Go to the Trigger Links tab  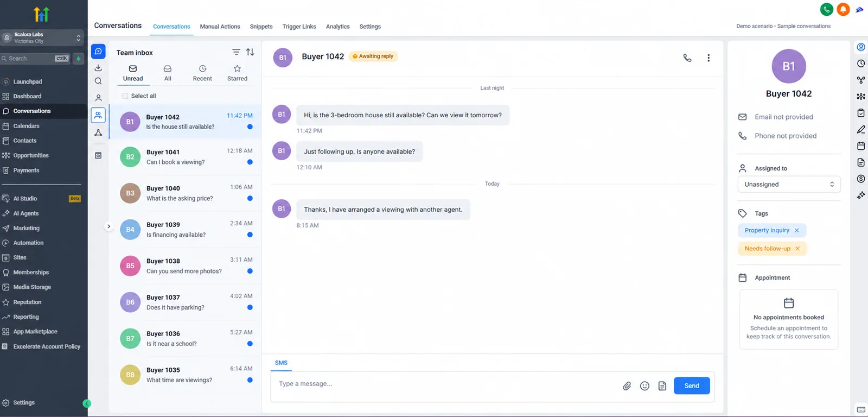[x=299, y=27]
